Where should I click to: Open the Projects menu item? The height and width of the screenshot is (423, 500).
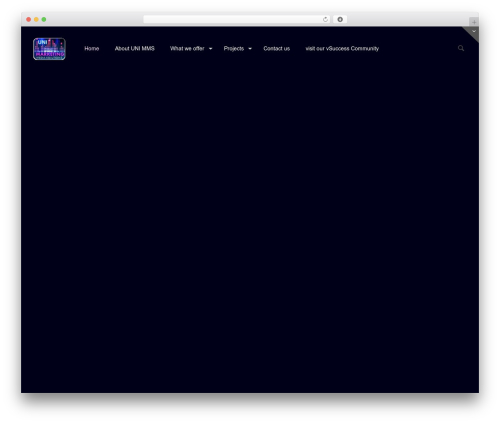[x=234, y=49]
